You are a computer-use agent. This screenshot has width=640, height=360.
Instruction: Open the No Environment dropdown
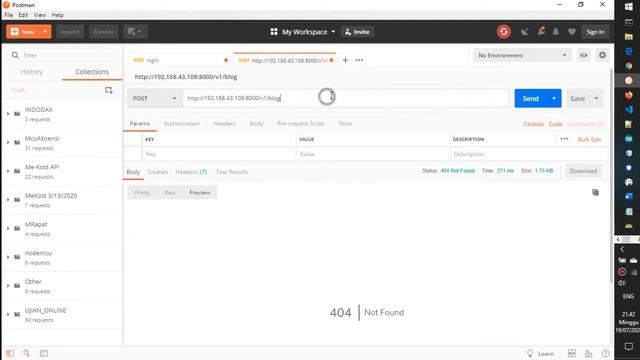pos(522,55)
